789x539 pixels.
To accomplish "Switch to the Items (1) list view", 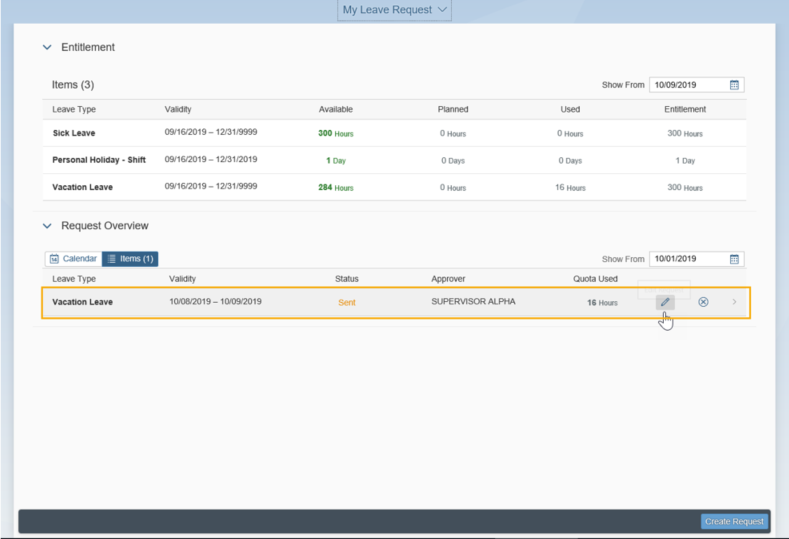I will click(130, 259).
